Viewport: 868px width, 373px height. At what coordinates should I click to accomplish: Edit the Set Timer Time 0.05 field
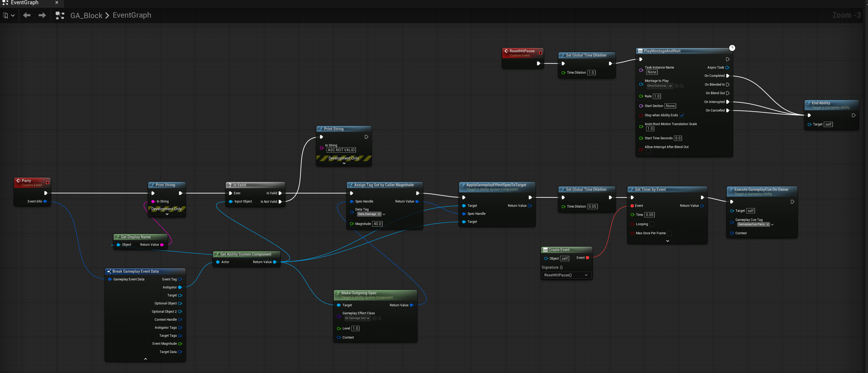(649, 215)
